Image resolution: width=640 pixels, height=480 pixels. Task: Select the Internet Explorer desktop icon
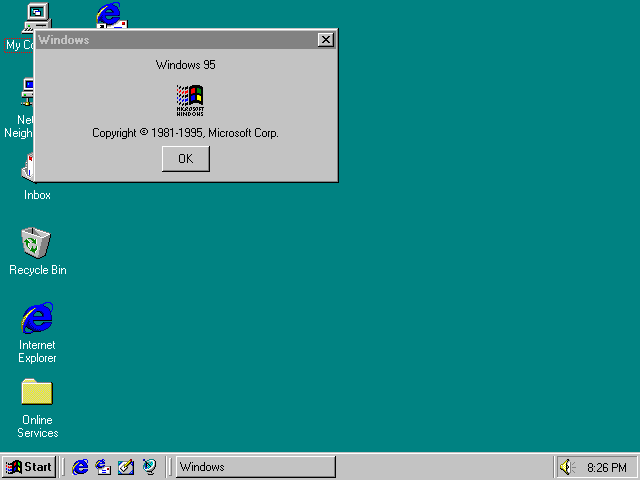click(x=37, y=319)
